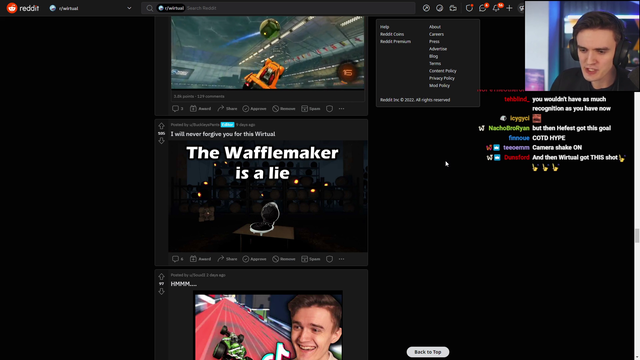Click the plus icon to create post

(x=509, y=8)
